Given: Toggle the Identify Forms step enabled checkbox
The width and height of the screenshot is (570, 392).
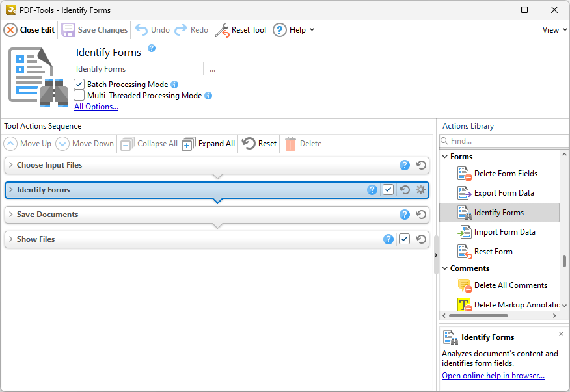Looking at the screenshot, I should [x=388, y=190].
